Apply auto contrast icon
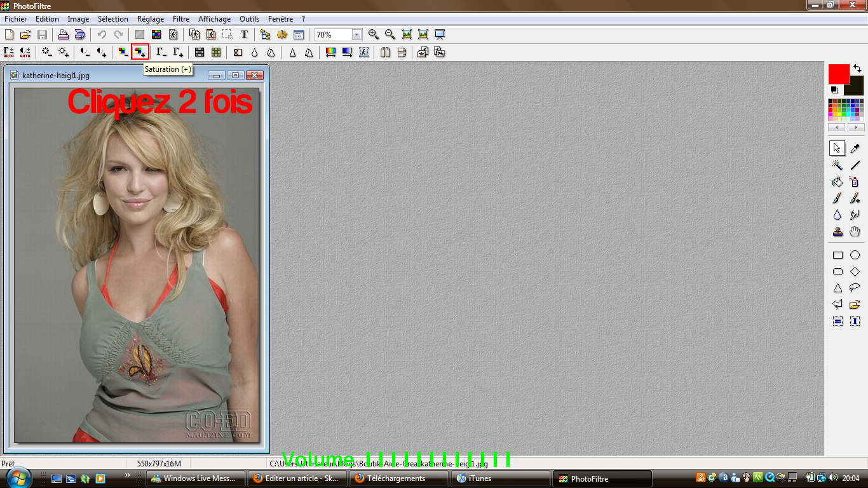 [25, 52]
